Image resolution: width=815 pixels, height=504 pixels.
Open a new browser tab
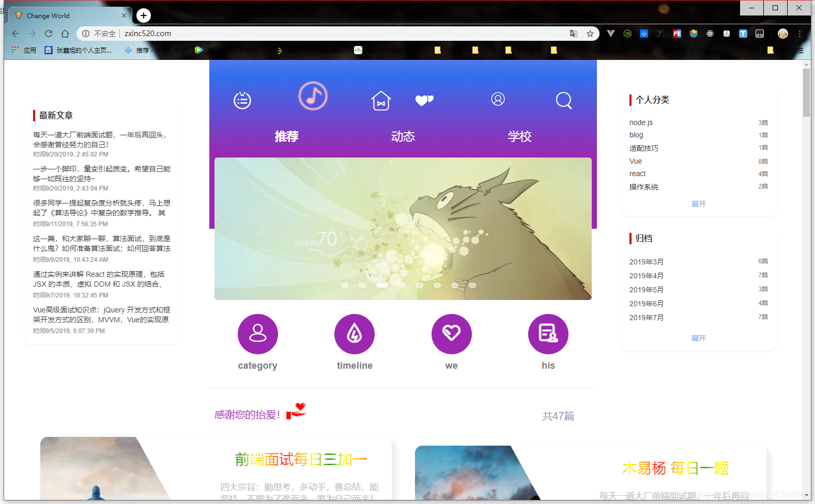pyautogui.click(x=144, y=15)
